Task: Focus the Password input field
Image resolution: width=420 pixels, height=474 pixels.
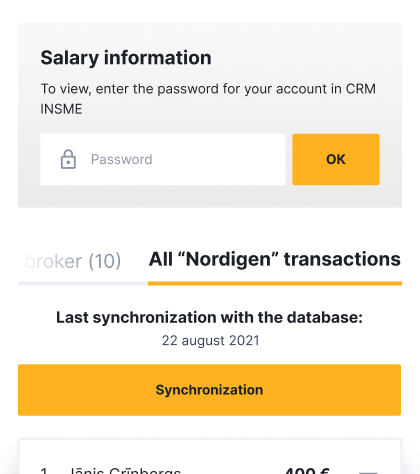Action: [x=163, y=159]
